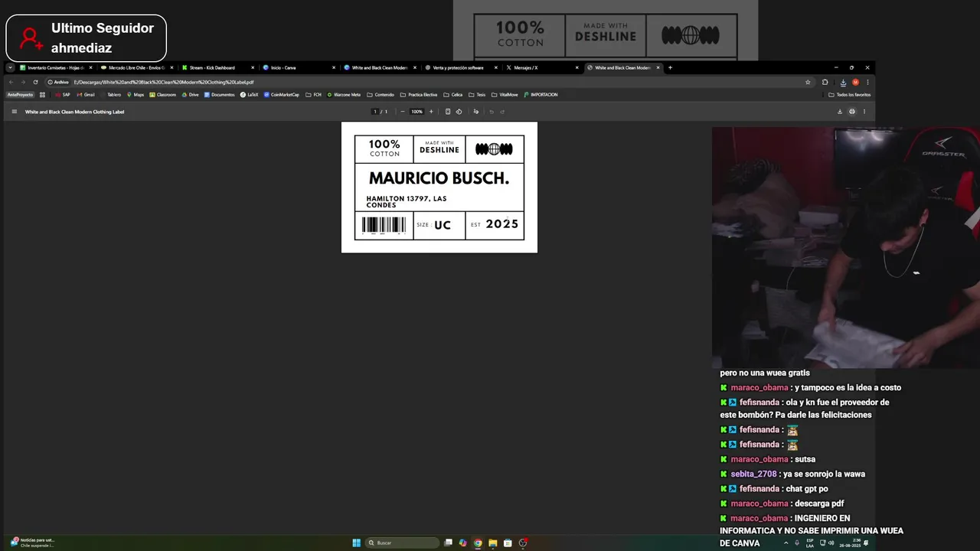Open the apps grid in bookmarks bar
Screen dimensions: 980x551
(x=42, y=95)
